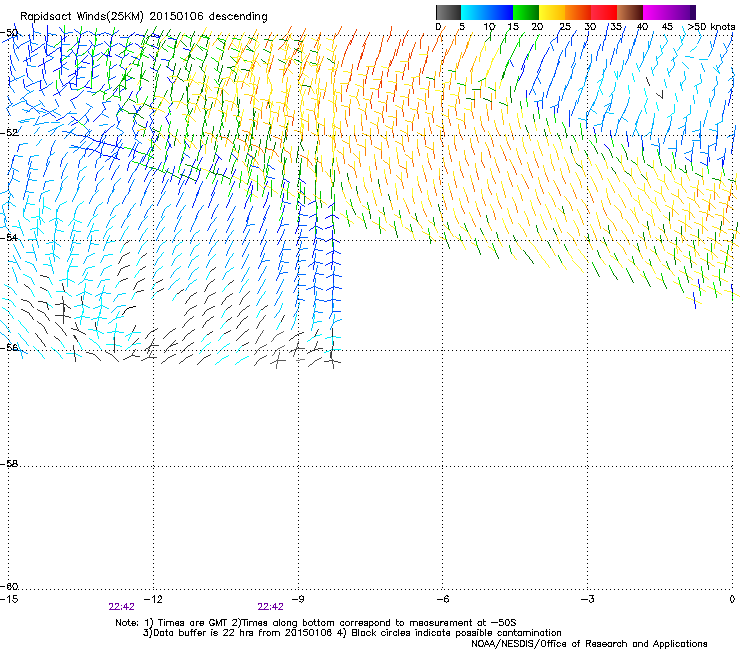Click the '-52' latitude axis label
740x650 pixels.
pos(9,133)
